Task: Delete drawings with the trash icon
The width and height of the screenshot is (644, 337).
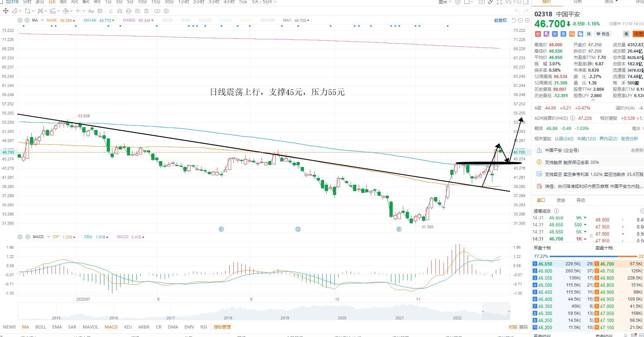Action: [146, 11]
